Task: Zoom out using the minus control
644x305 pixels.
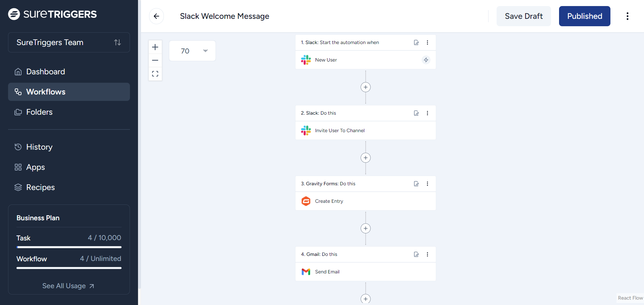Action: (x=155, y=60)
